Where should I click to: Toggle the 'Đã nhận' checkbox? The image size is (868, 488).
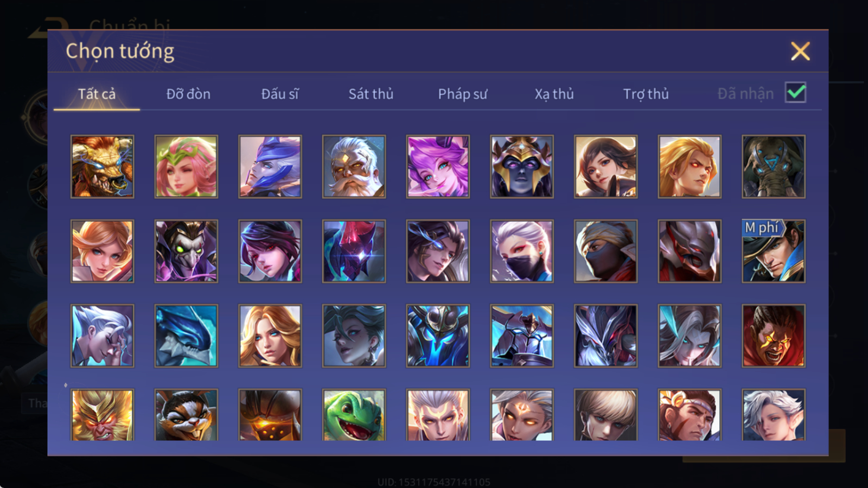pyautogui.click(x=795, y=93)
